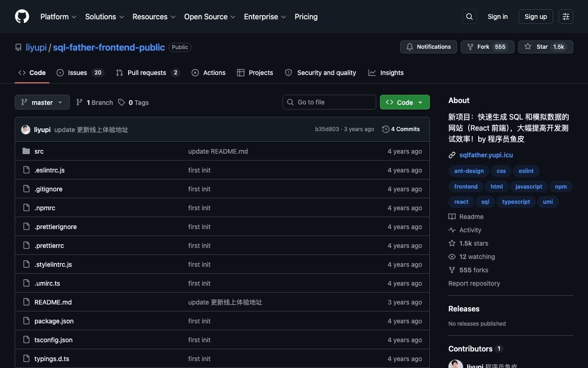This screenshot has height=368, width=588.
Task: Open the header appearance settings icon
Action: coord(566,17)
